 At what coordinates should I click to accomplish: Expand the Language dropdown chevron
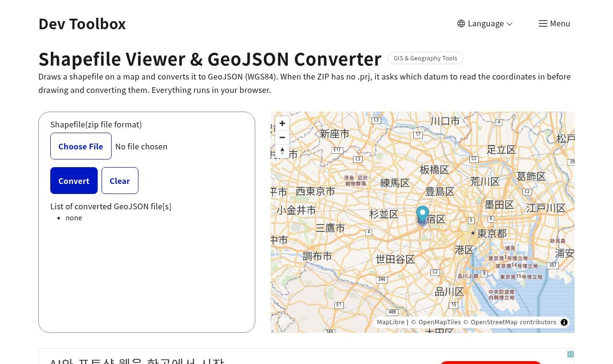(x=510, y=24)
